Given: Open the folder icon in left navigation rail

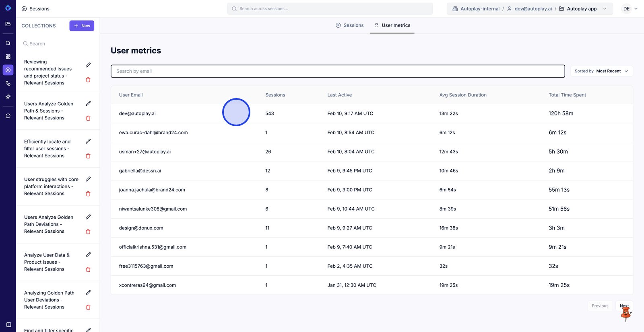Looking at the screenshot, I should 8,24.
